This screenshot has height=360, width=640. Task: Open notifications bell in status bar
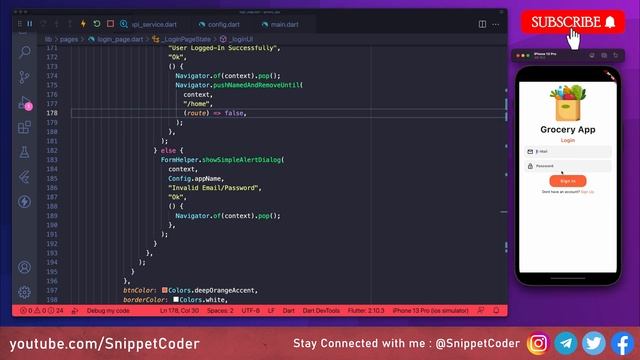(496, 311)
